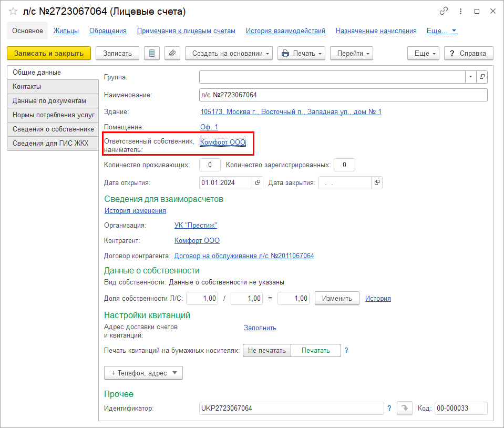Switch to Основное tab
The height and width of the screenshot is (428, 504).
click(x=27, y=31)
